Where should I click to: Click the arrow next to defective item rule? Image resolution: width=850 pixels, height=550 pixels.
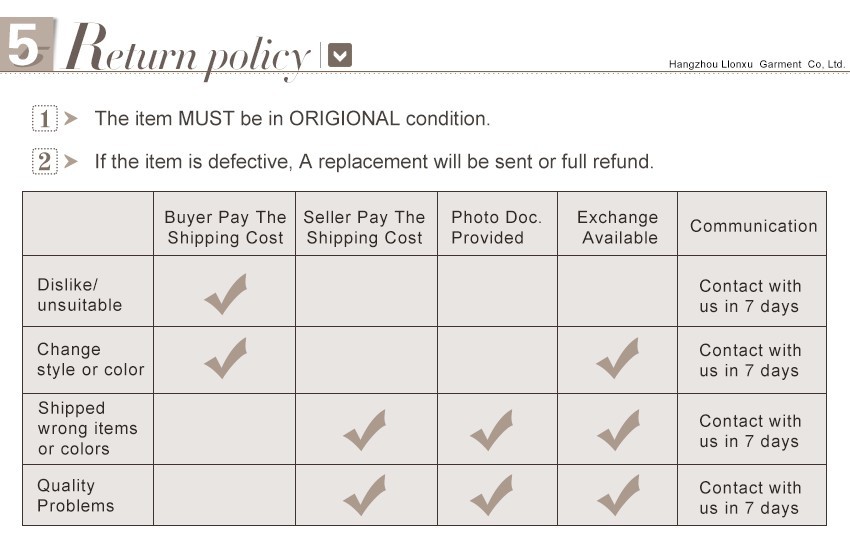click(x=71, y=161)
